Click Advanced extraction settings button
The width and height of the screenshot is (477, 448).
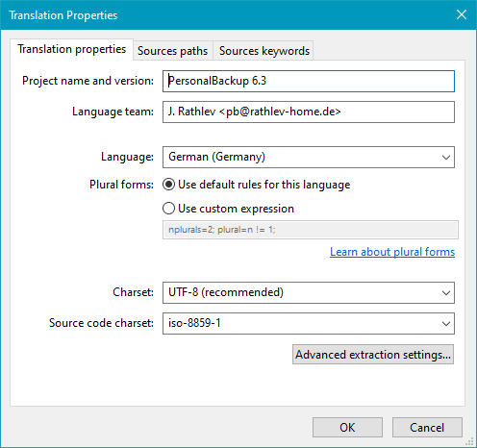tap(373, 355)
